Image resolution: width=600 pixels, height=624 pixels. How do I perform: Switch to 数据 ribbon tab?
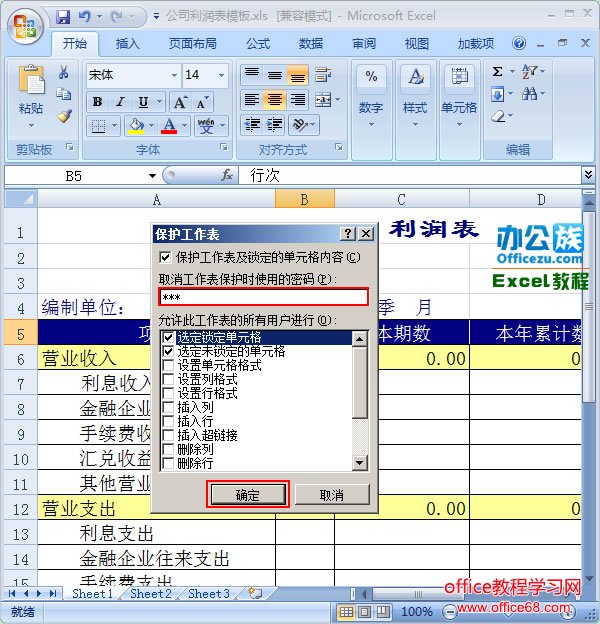(x=311, y=43)
